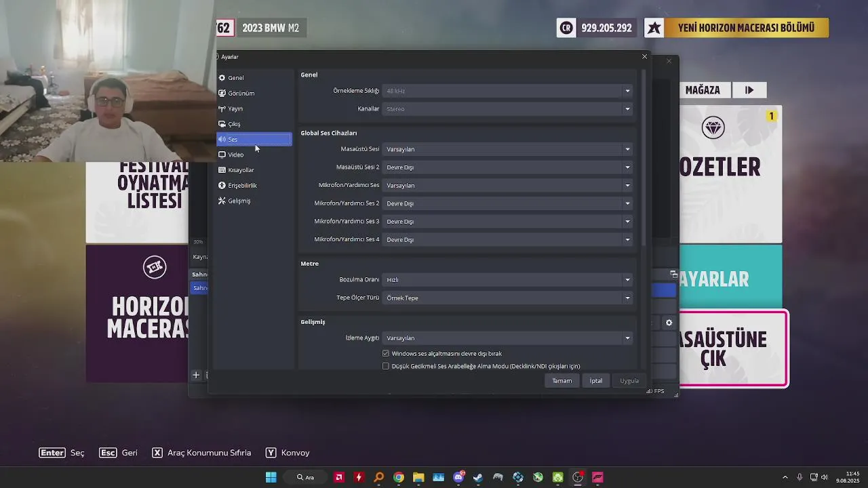Screen dimensions: 868x488
Task: Open the Yayın settings category
Action: (254, 108)
